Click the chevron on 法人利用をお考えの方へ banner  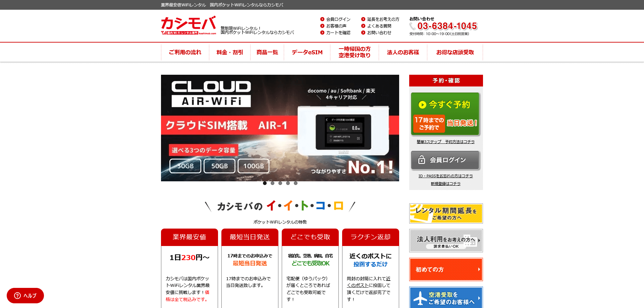pyautogui.click(x=480, y=241)
